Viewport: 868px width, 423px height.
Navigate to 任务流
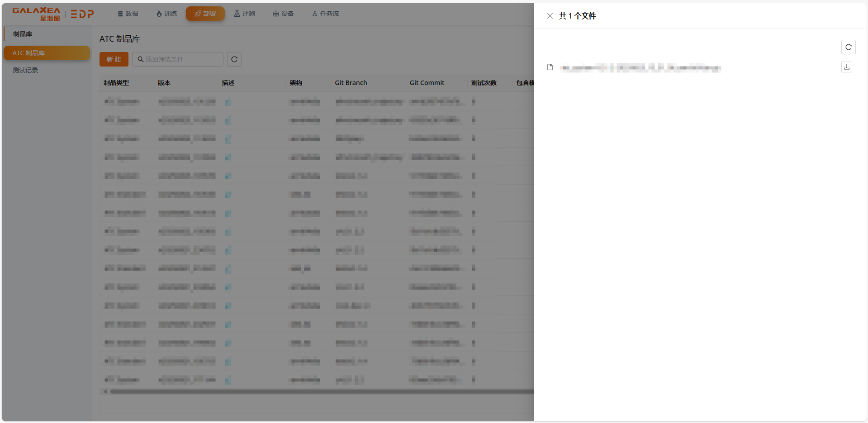325,14
